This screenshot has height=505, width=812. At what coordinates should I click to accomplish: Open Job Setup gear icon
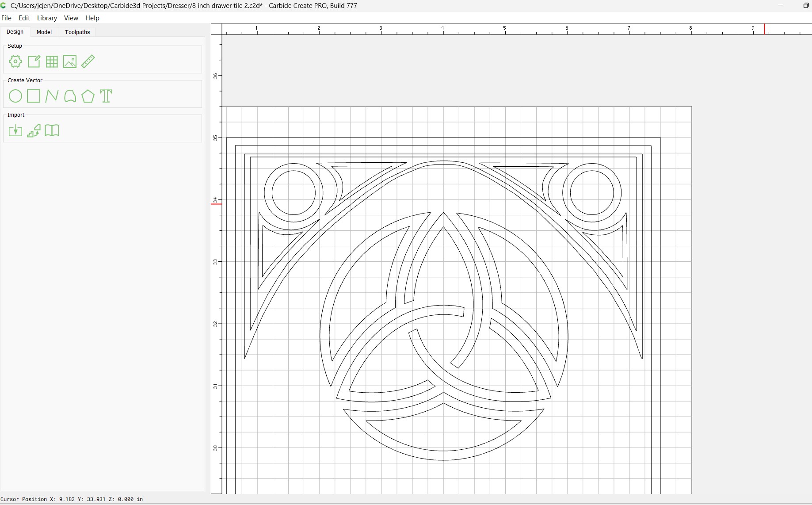click(15, 61)
